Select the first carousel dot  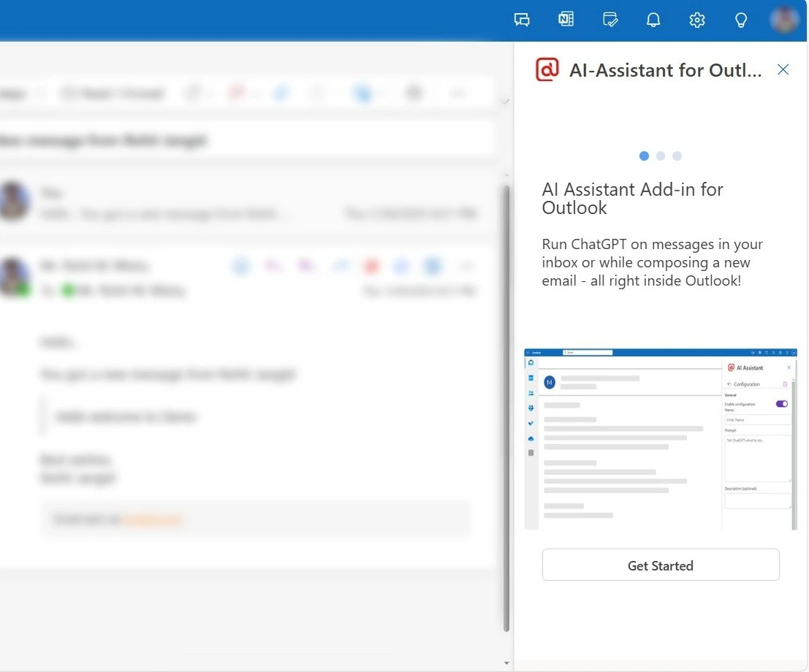pos(644,156)
